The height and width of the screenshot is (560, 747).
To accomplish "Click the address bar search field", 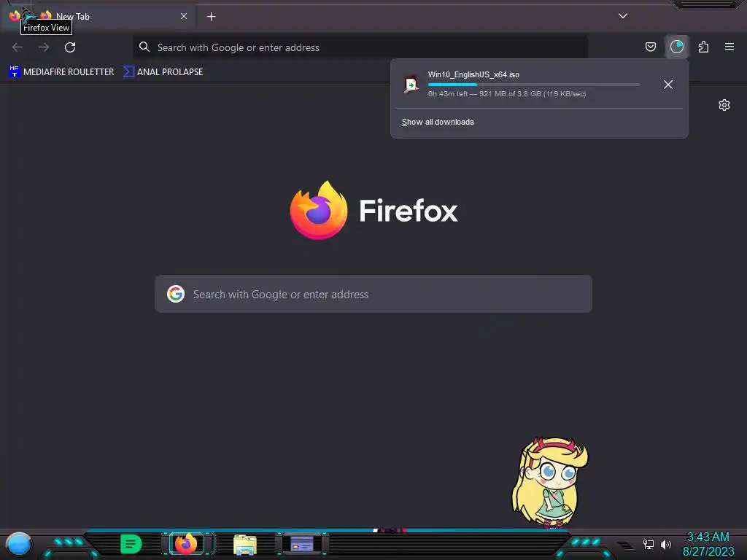I will [x=360, y=47].
